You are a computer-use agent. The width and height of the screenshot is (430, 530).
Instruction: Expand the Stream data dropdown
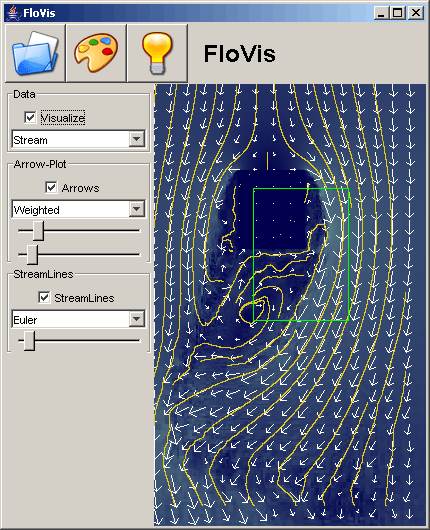(x=137, y=139)
